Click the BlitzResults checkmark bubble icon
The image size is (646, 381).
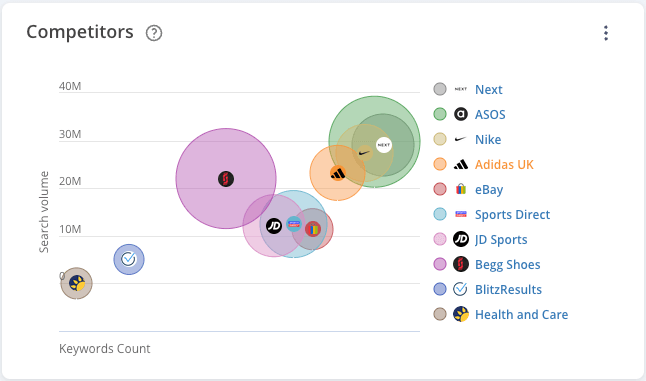129,259
